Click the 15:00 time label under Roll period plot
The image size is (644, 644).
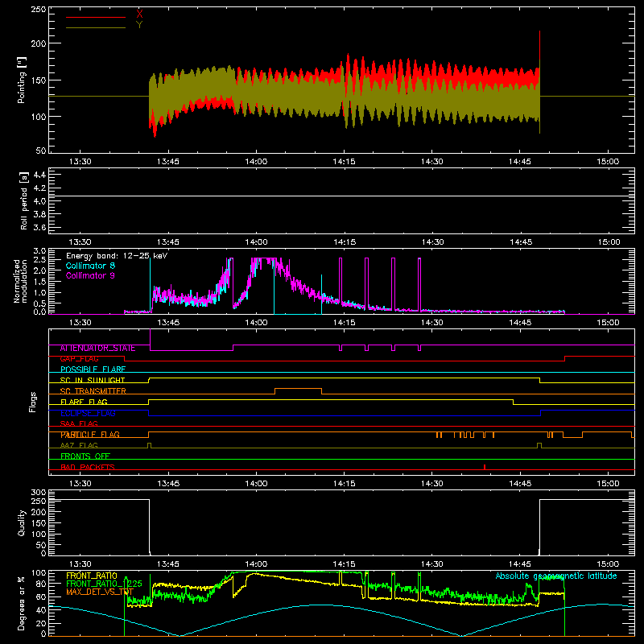point(609,242)
